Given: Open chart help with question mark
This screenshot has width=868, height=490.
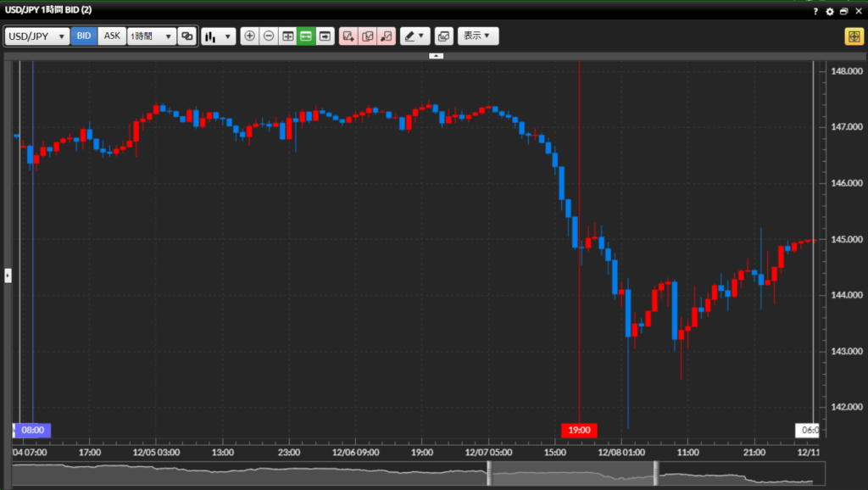Looking at the screenshot, I should 815,11.
